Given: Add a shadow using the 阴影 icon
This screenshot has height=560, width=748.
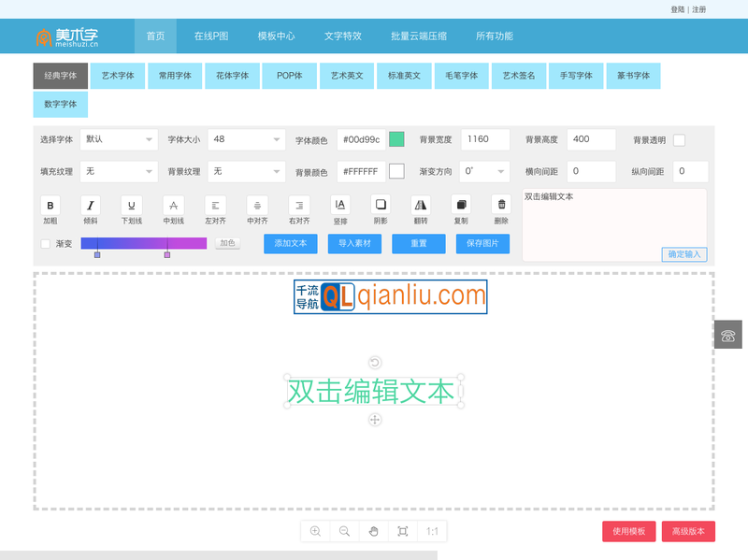Looking at the screenshot, I should click(x=381, y=208).
